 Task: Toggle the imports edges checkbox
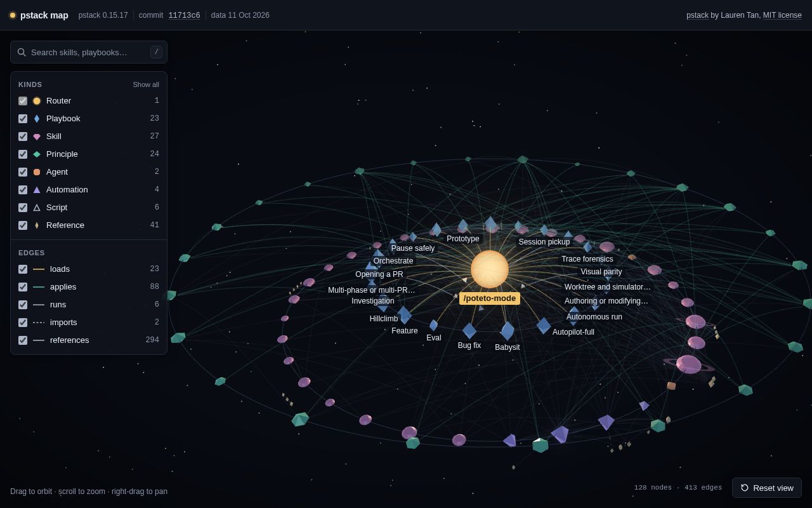click(23, 323)
